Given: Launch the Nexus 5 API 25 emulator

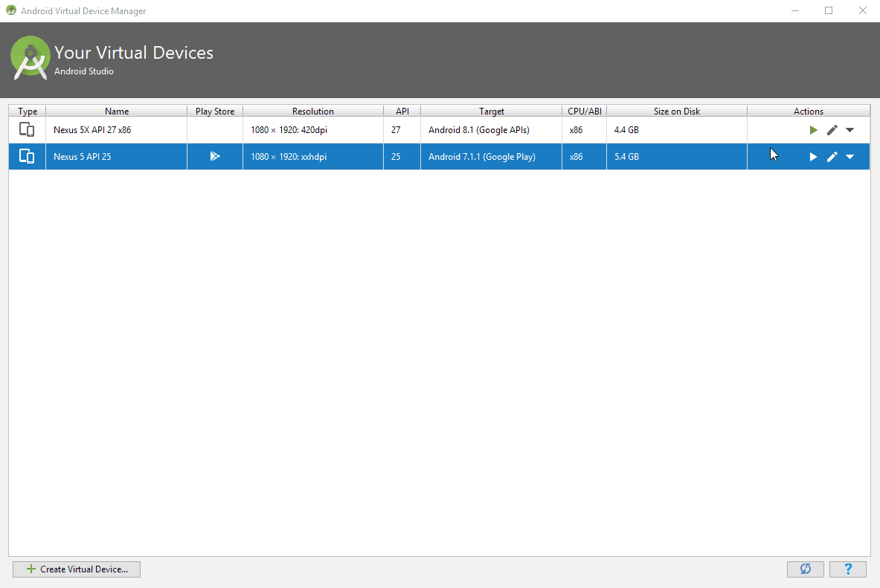Looking at the screenshot, I should pos(813,157).
